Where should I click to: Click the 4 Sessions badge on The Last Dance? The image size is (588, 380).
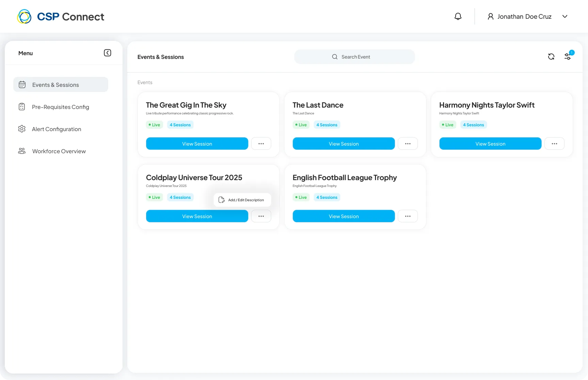pos(327,125)
